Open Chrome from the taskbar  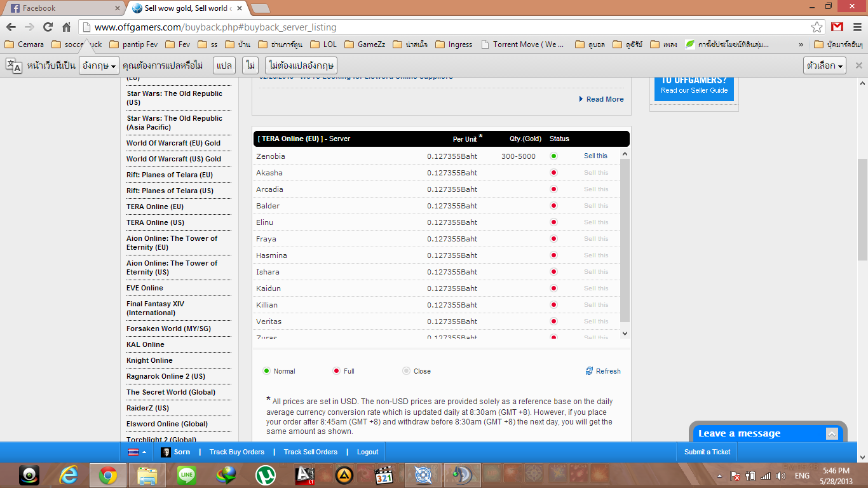107,475
